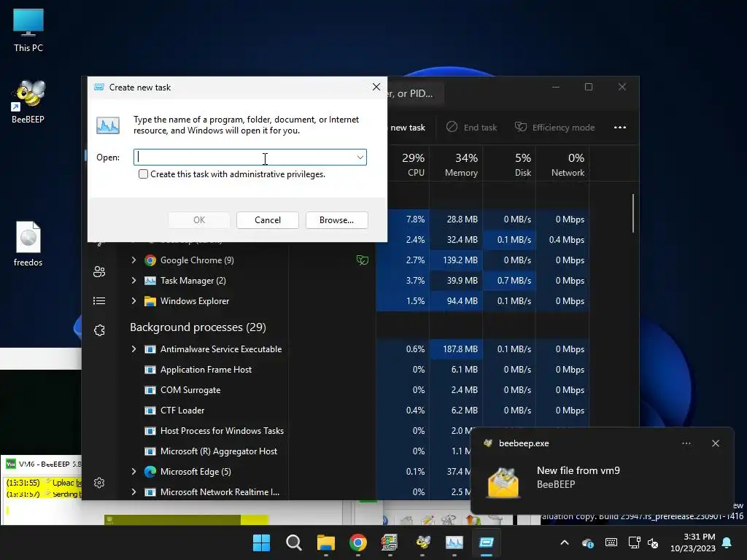Click Task Manager search box
The width and height of the screenshot is (747, 560).
(x=415, y=93)
